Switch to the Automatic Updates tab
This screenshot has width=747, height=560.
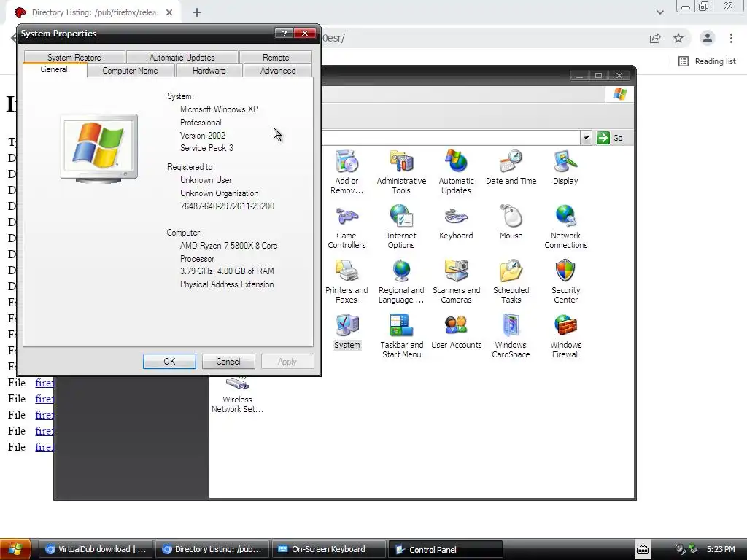(x=182, y=57)
